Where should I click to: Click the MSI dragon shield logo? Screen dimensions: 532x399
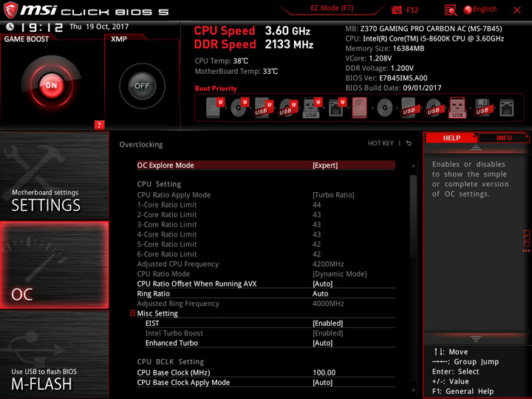click(10, 10)
